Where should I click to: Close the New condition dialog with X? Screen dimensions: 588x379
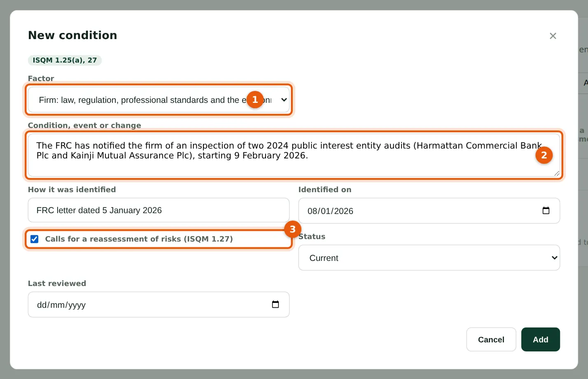[x=553, y=36]
